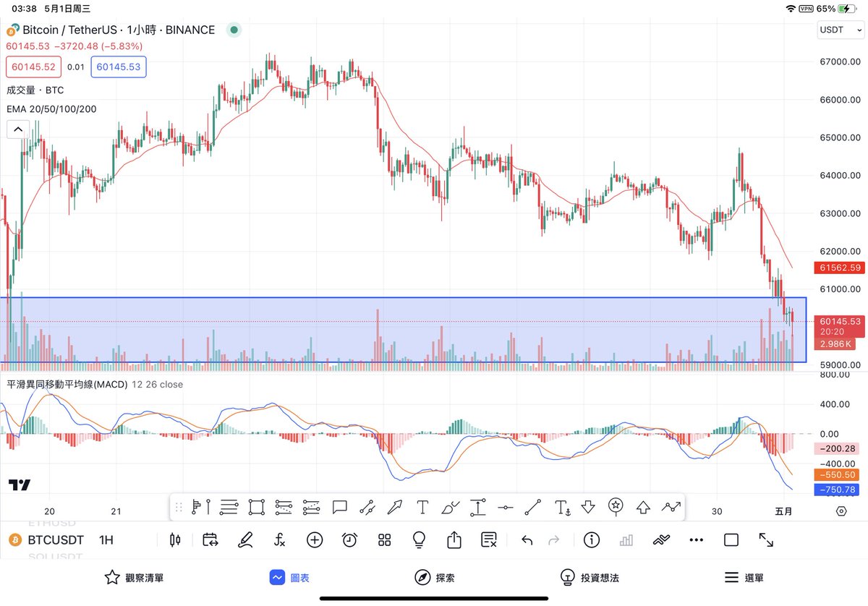Tap the greyed bar chart icon
Viewport: 868px width, 606px height.
point(626,539)
